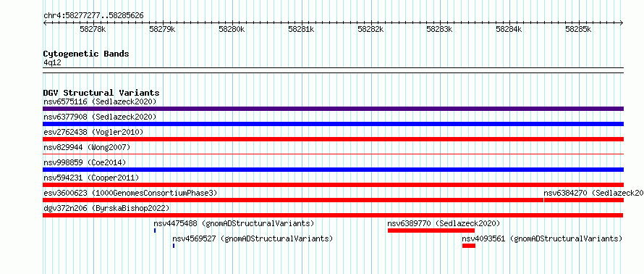
Task: Click the DGV Structural Variants track title
Action: 101,93
